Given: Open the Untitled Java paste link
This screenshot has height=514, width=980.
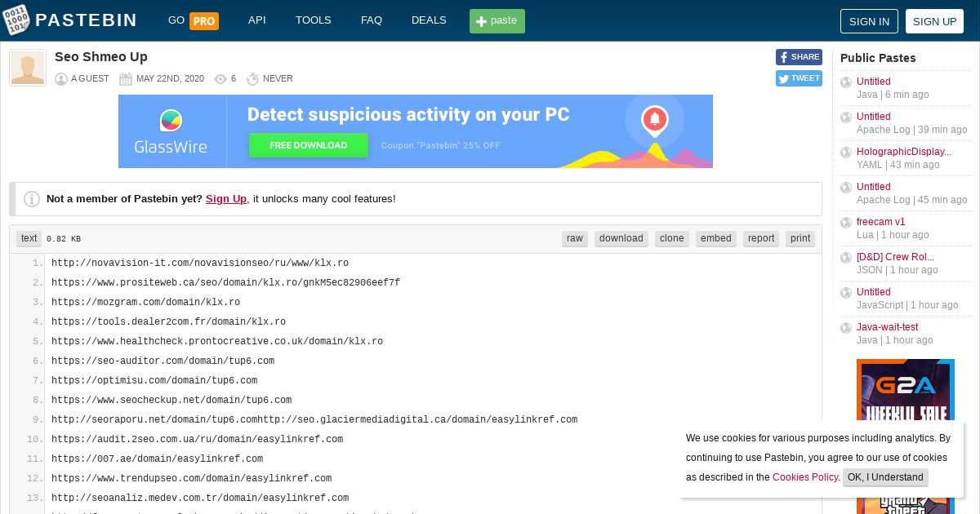Looking at the screenshot, I should click(874, 82).
